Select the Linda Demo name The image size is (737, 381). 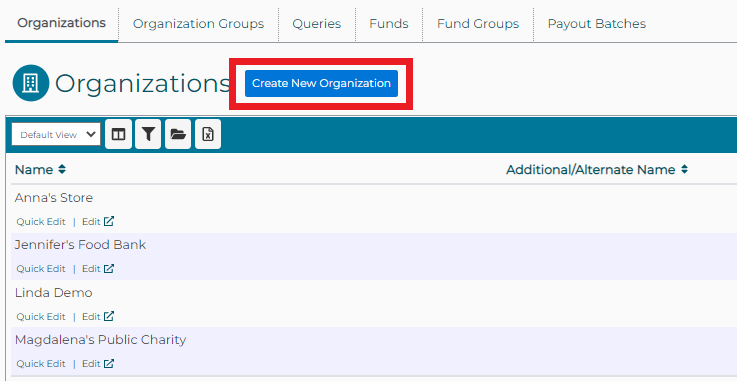coord(53,293)
